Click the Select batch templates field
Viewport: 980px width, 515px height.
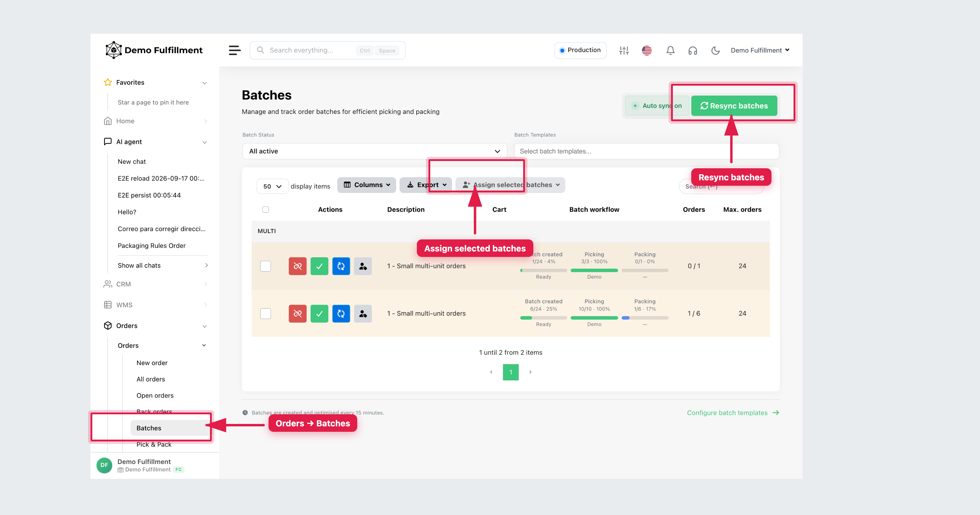[646, 151]
